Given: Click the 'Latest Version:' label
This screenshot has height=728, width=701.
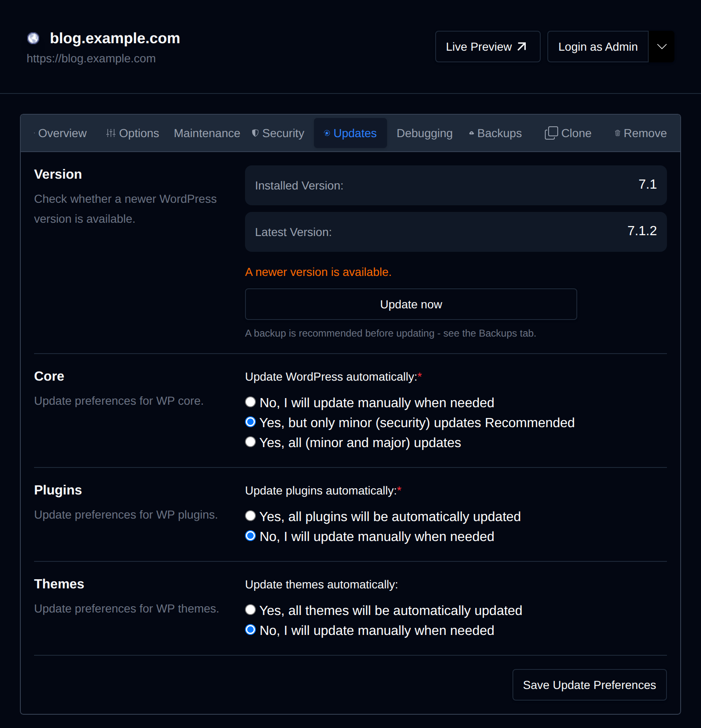Looking at the screenshot, I should [x=293, y=232].
